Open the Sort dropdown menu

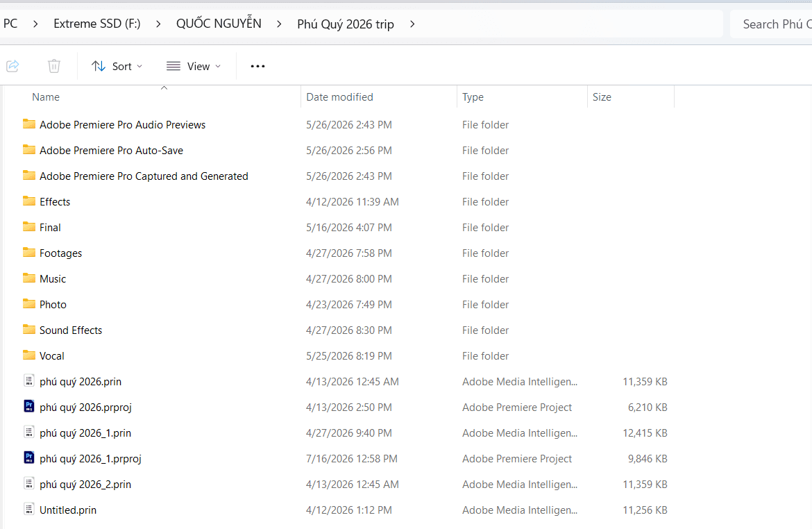tap(117, 67)
